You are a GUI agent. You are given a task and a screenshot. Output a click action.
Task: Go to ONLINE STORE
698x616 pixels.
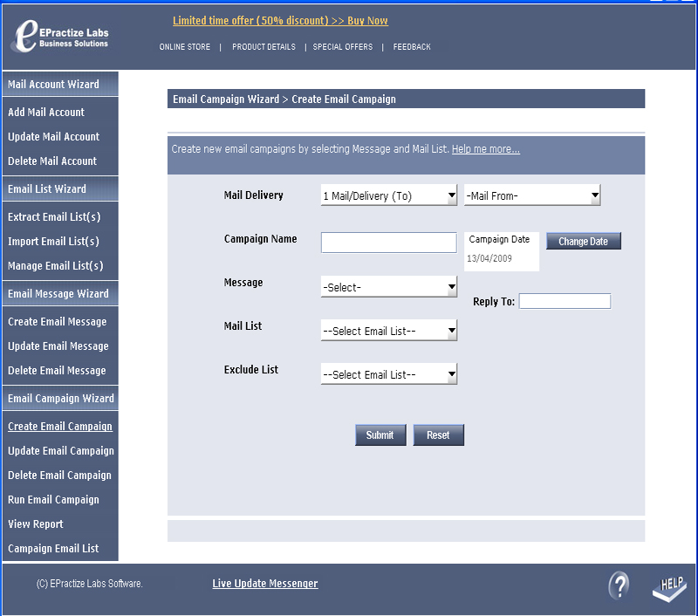click(x=185, y=47)
